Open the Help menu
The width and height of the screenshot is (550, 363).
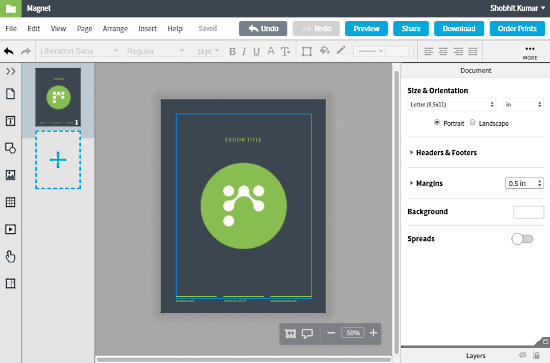click(x=175, y=29)
